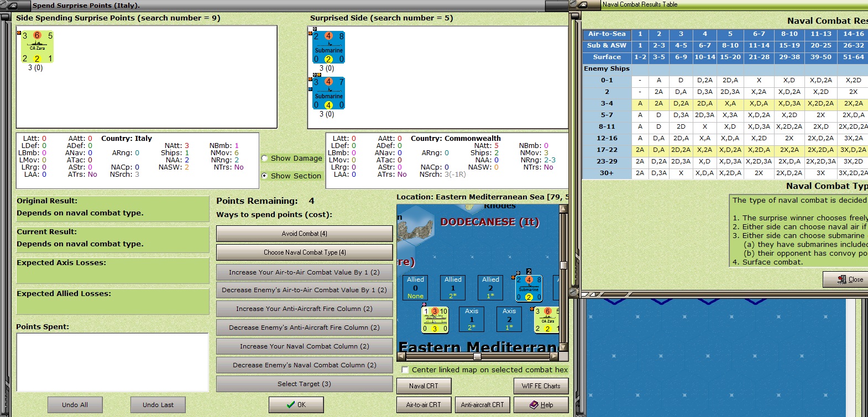The height and width of the screenshot is (417, 868).
Task: Click the Points Spent list box
Action: 112,362
